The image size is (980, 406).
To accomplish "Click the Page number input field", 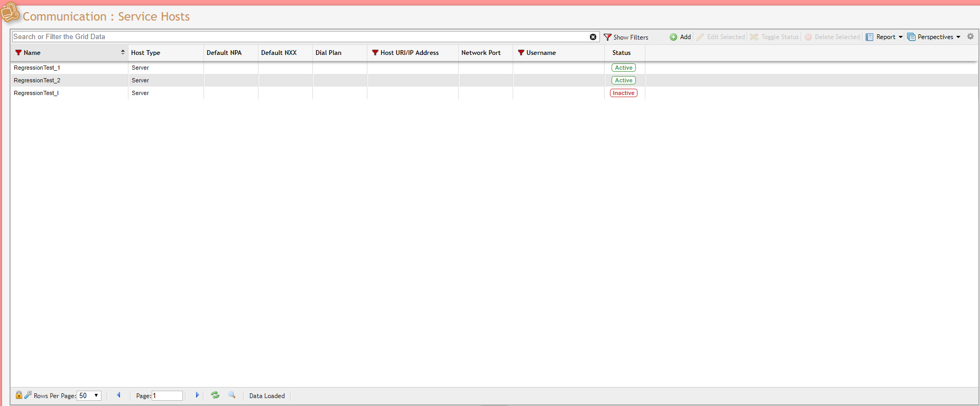I will pos(168,395).
